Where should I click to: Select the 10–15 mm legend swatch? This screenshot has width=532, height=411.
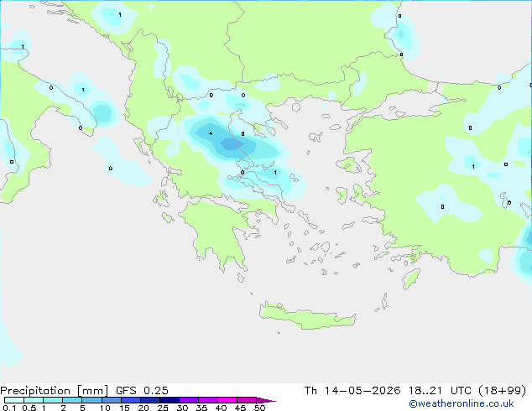point(111,400)
